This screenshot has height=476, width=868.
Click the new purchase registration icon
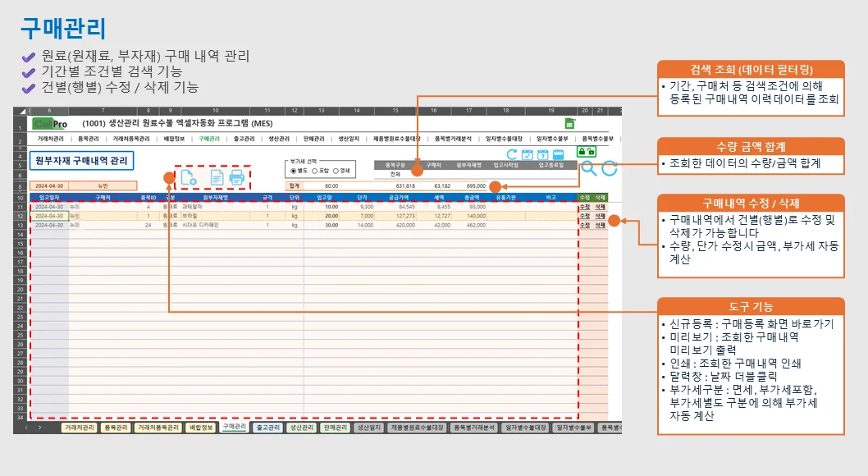[x=189, y=178]
